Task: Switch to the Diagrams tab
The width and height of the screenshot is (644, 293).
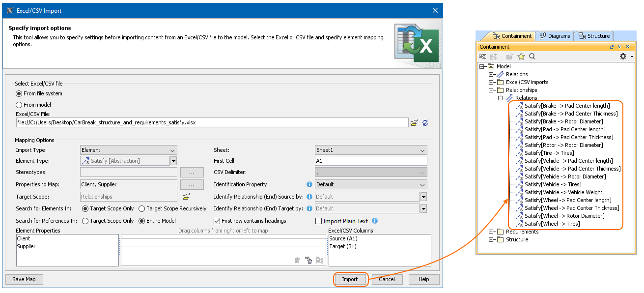Action: [555, 36]
